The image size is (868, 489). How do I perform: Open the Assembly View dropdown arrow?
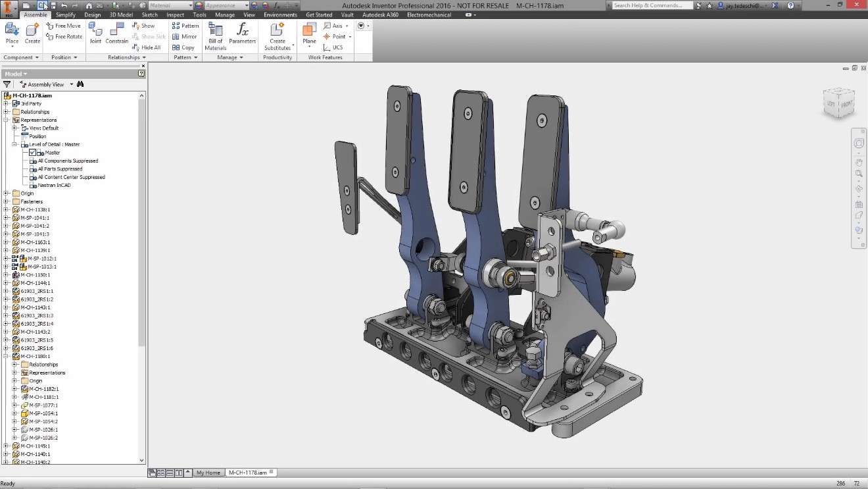[x=72, y=84]
